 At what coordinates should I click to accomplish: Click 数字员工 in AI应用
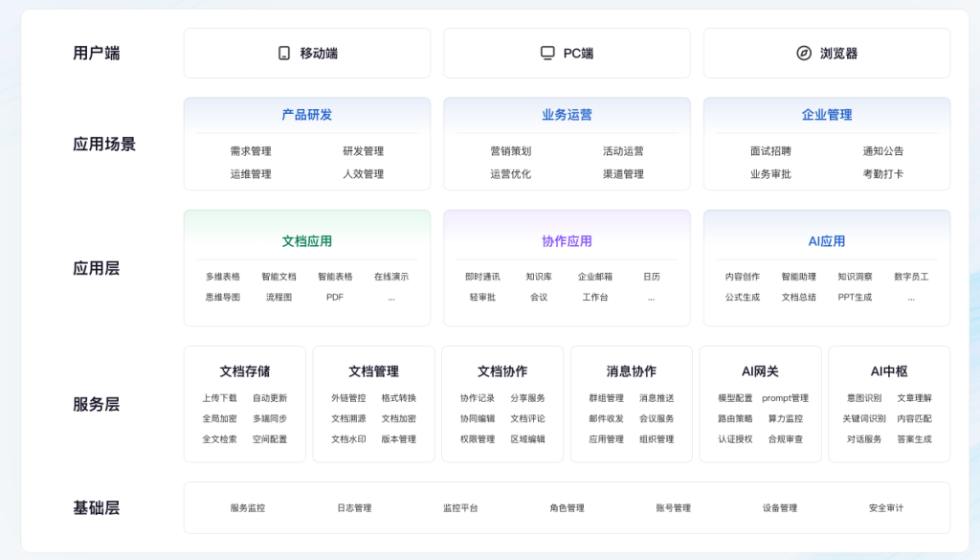(911, 277)
